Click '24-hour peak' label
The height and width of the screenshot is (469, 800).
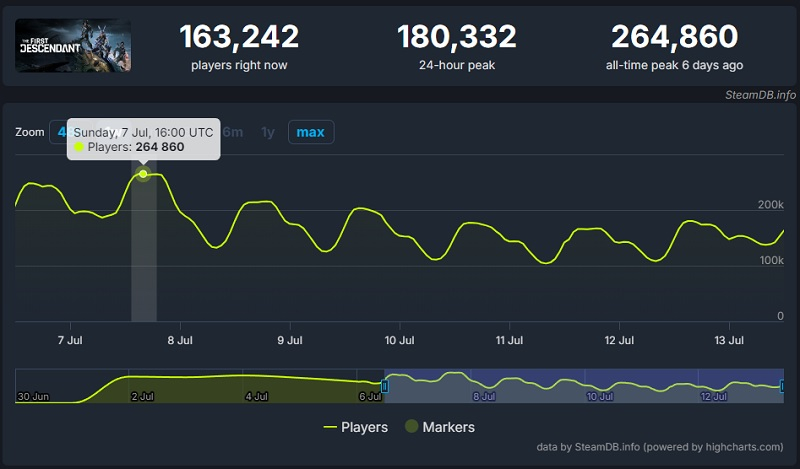click(x=457, y=65)
